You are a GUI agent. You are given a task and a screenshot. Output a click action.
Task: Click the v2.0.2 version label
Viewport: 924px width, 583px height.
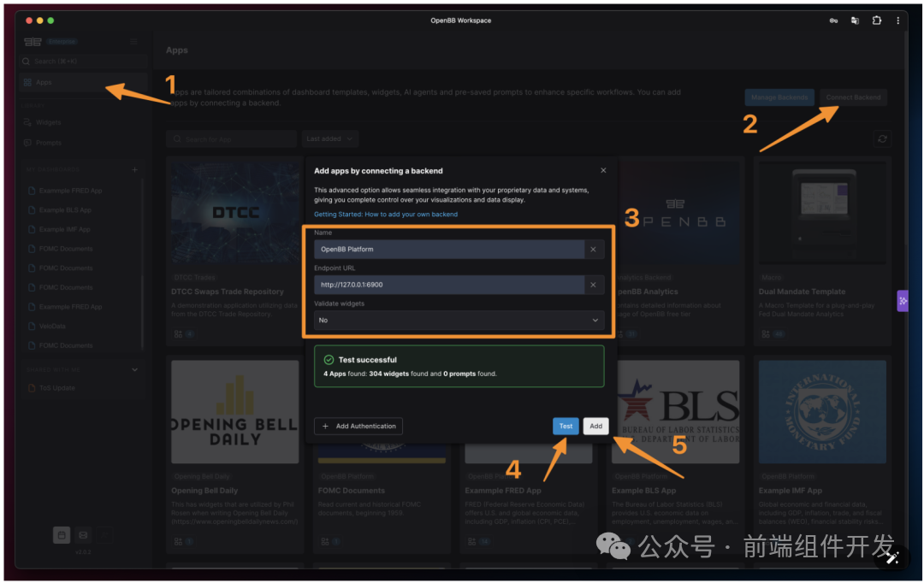(x=83, y=552)
